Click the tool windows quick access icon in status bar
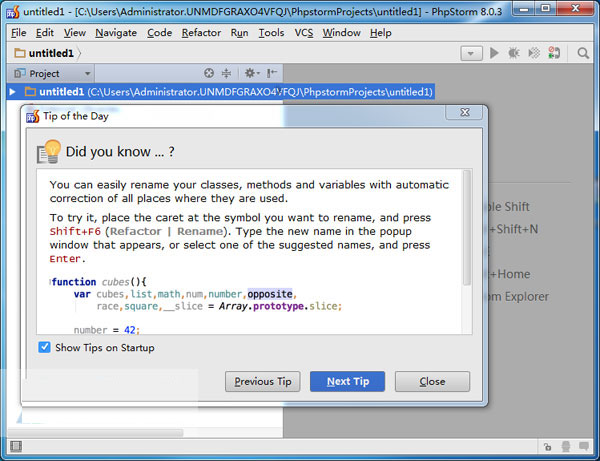 pyautogui.click(x=16, y=446)
